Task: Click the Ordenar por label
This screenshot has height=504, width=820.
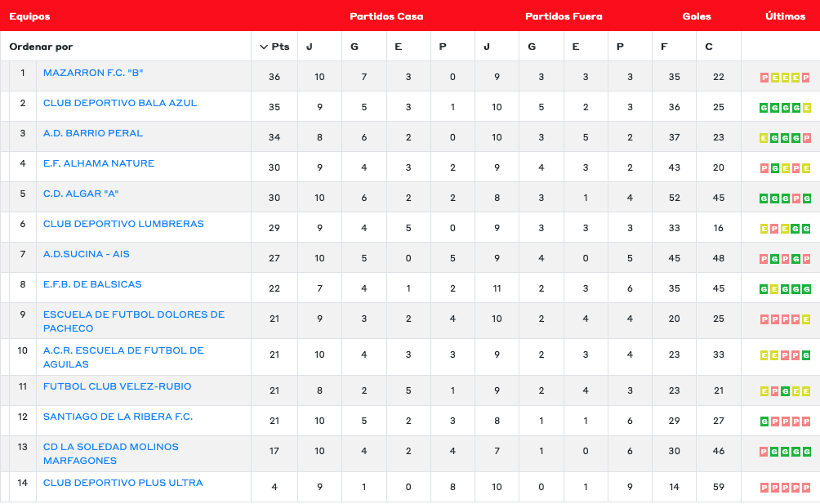Action: [41, 47]
